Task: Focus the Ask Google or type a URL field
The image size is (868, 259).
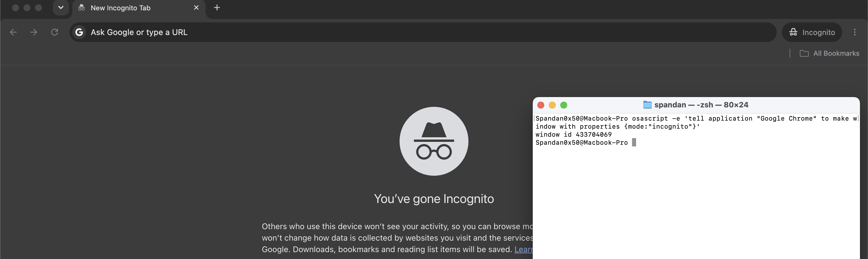Action: point(423,32)
